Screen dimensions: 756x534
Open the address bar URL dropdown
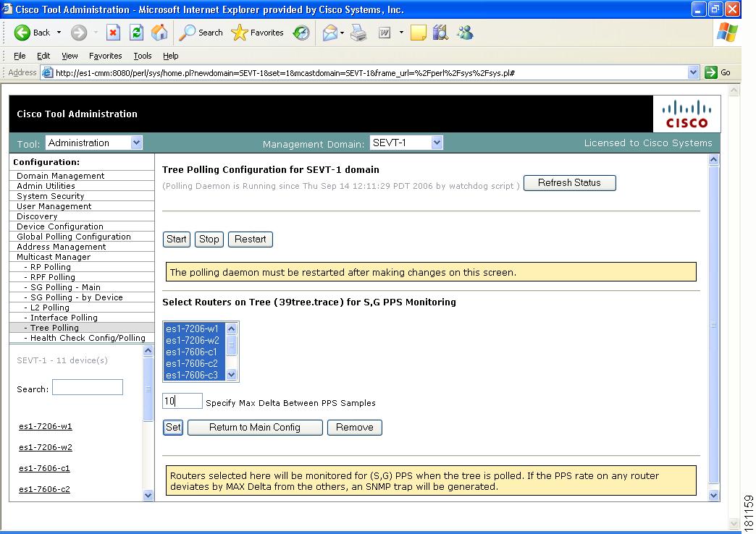[x=693, y=72]
